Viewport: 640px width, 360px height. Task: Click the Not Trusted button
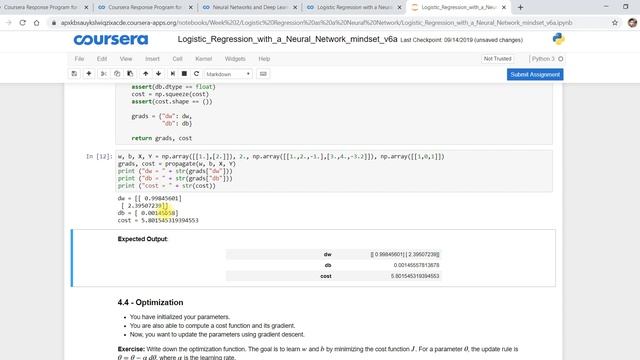point(497,59)
